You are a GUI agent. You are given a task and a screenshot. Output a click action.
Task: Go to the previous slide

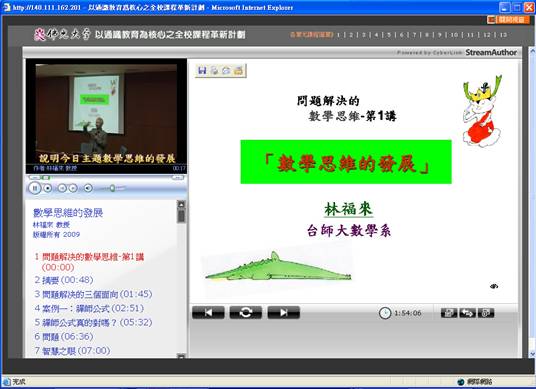(x=208, y=312)
